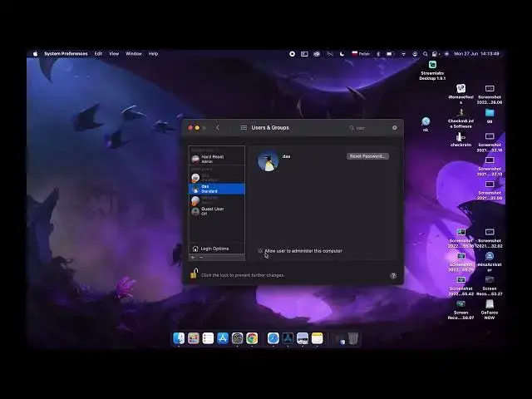Open Google Chrome from the Dock
The height and width of the screenshot is (399, 532).
[252, 338]
